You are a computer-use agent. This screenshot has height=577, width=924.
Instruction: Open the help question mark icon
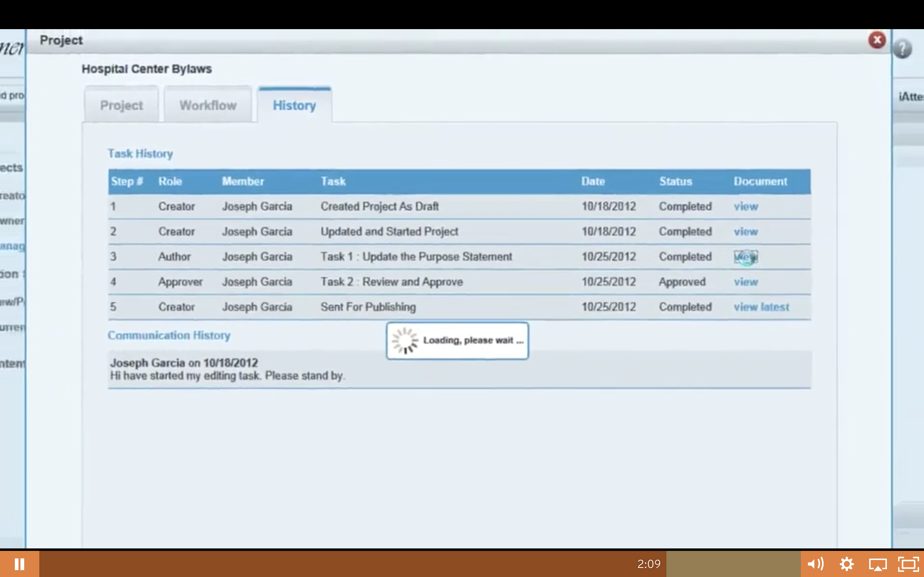[903, 49]
